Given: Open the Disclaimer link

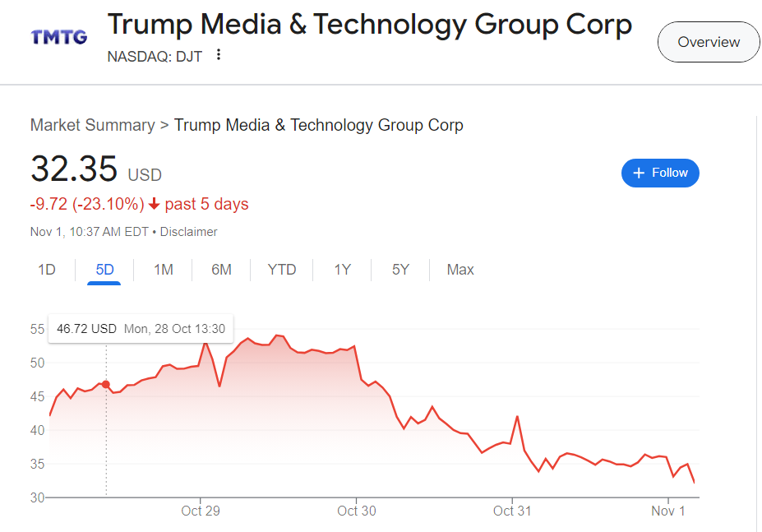Looking at the screenshot, I should pos(188,232).
